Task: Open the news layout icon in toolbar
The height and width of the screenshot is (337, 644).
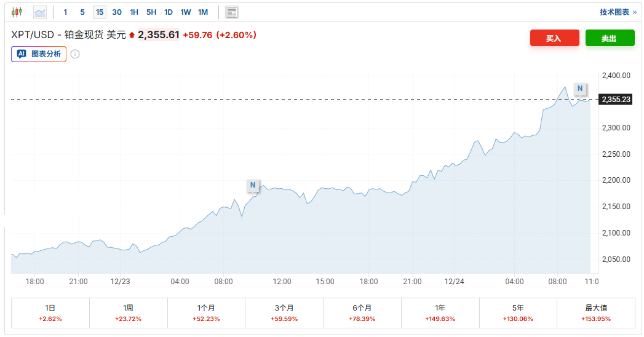Action: 232,12
